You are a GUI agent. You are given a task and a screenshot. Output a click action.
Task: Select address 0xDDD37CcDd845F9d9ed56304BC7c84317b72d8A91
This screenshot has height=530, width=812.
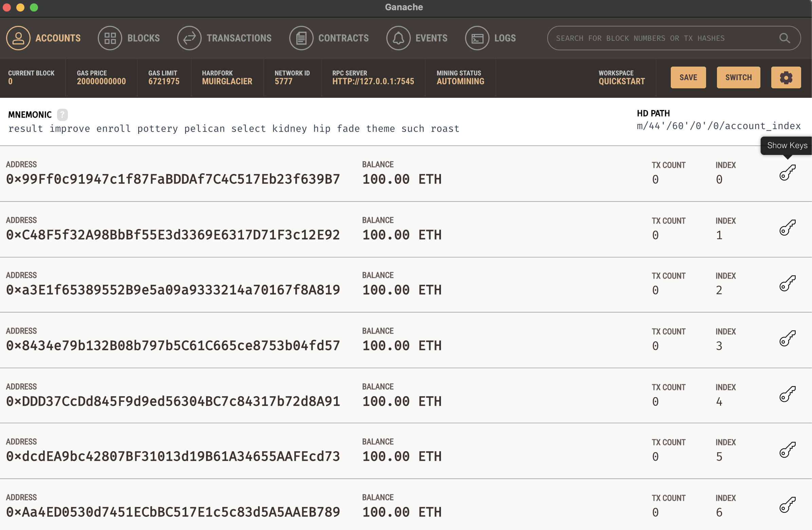173,402
